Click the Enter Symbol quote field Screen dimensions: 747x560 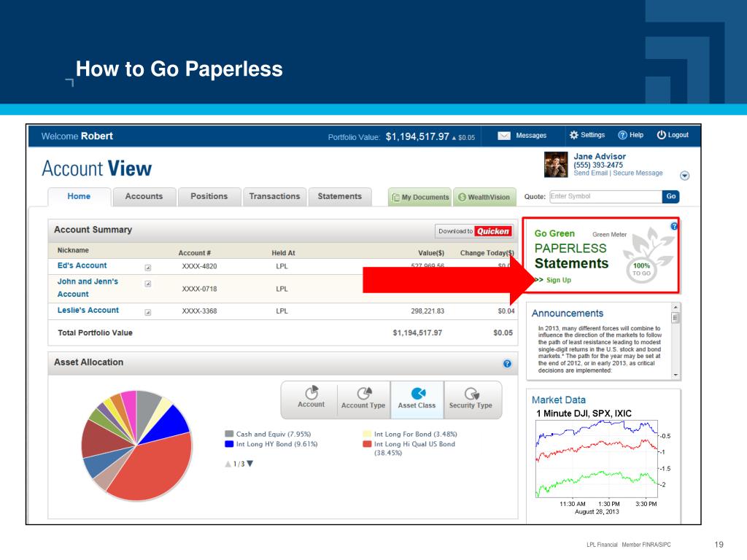[x=605, y=196]
